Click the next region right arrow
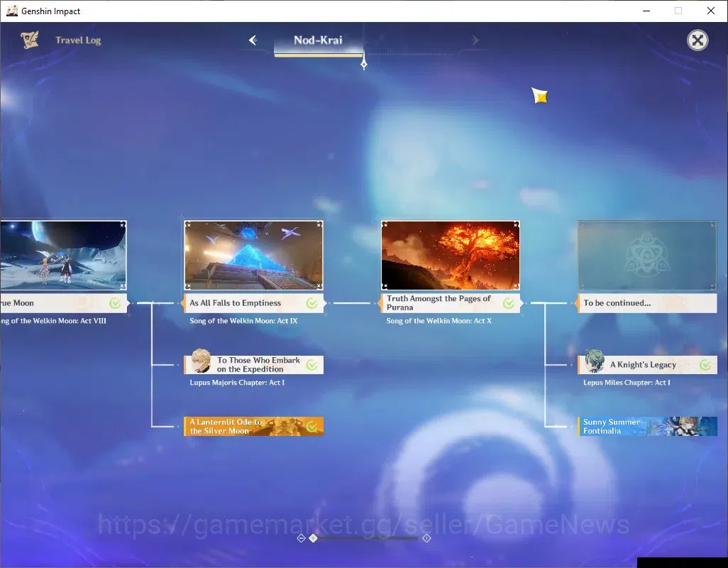The width and height of the screenshot is (728, 568). (x=475, y=40)
